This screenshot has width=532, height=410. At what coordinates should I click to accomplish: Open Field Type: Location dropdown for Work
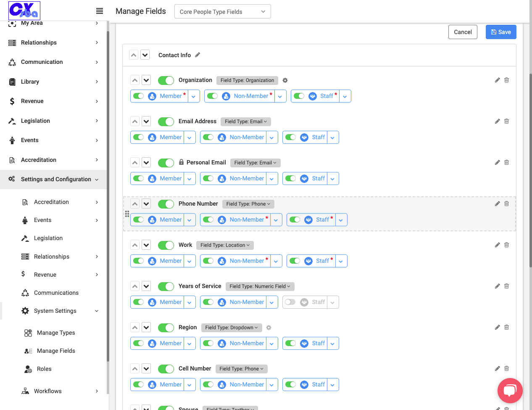click(225, 245)
